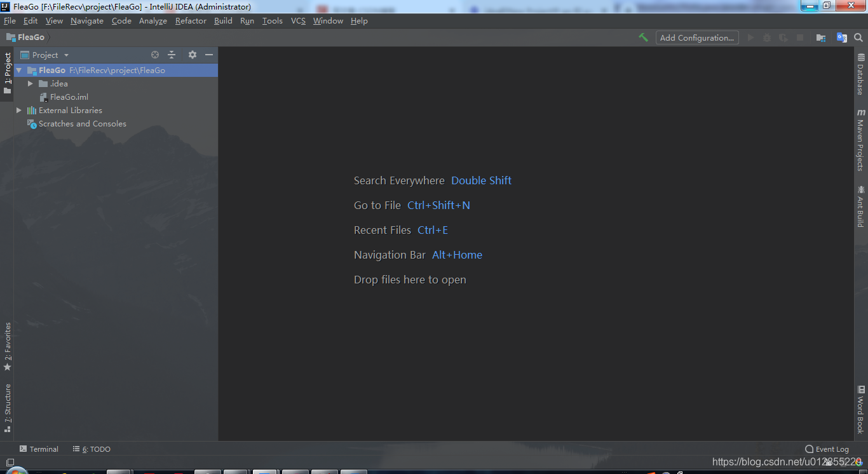Open the Tools menu
Image resolution: width=868 pixels, height=474 pixels.
click(x=273, y=21)
